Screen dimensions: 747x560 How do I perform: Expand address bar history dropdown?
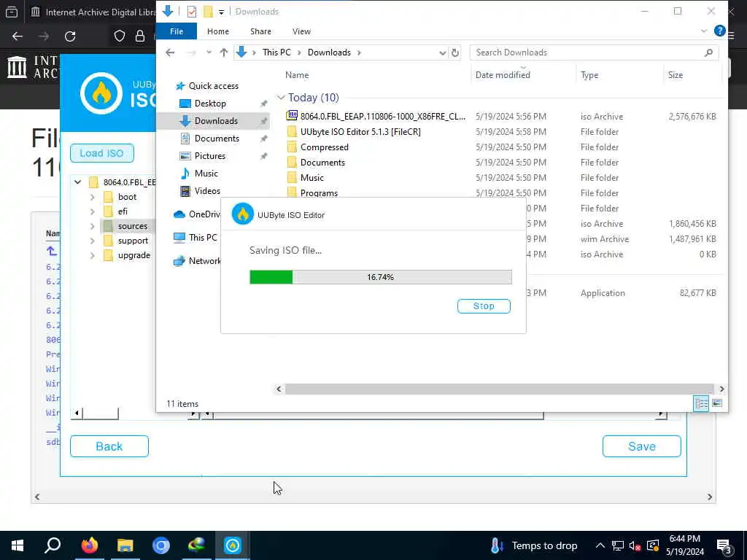point(442,52)
